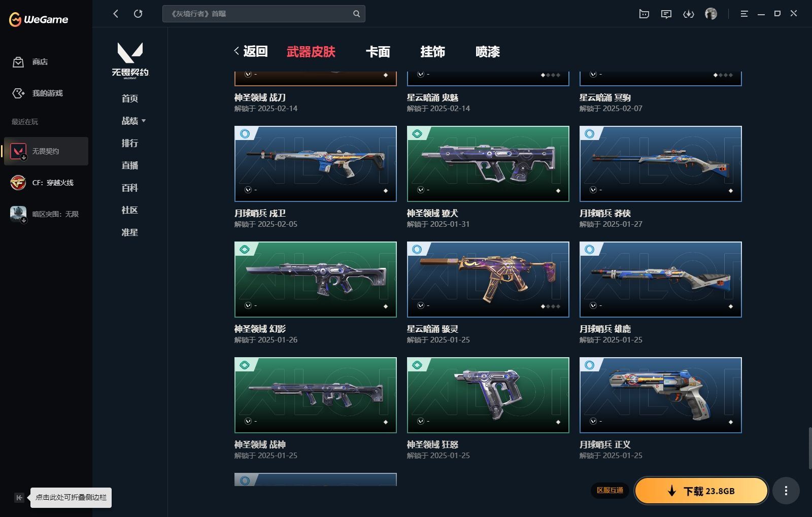
Task: Click the 返回 back link
Action: pyautogui.click(x=251, y=51)
